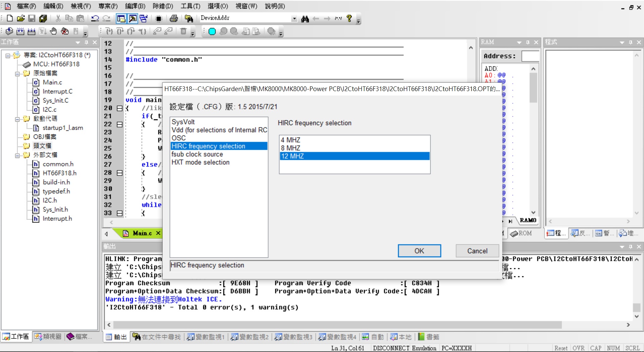Select OSC in the config options list
This screenshot has width=644, height=352.
219,138
